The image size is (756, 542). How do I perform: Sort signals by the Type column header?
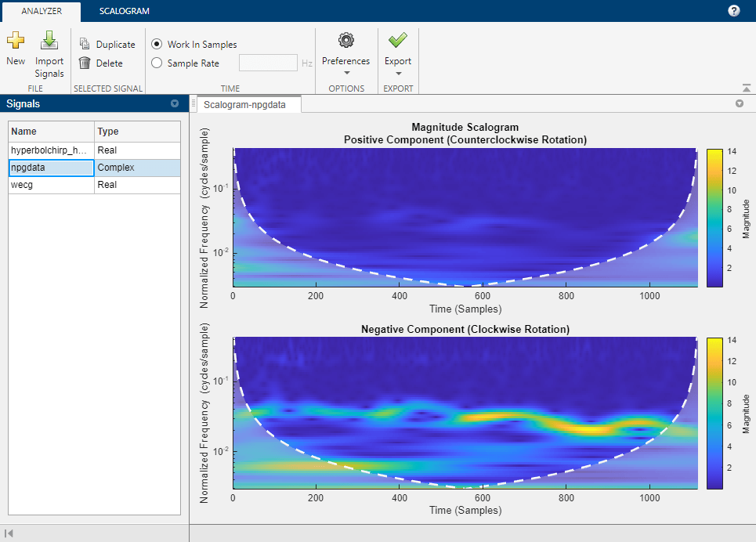[137, 132]
